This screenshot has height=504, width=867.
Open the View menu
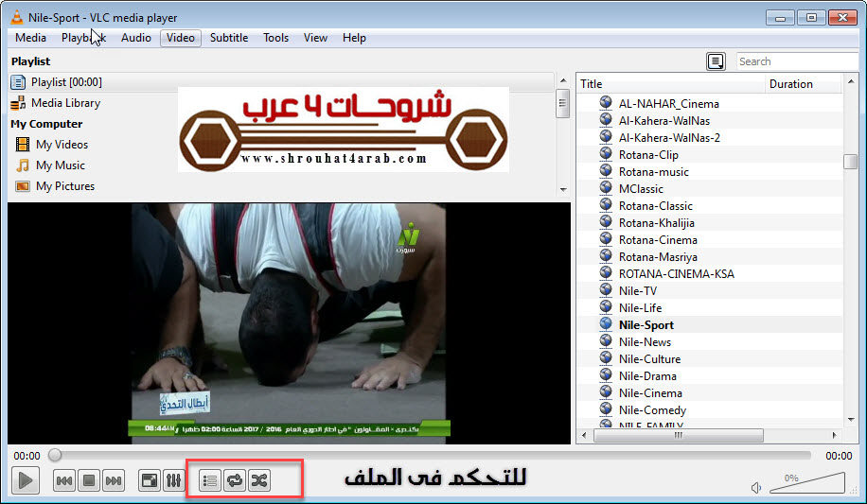315,38
